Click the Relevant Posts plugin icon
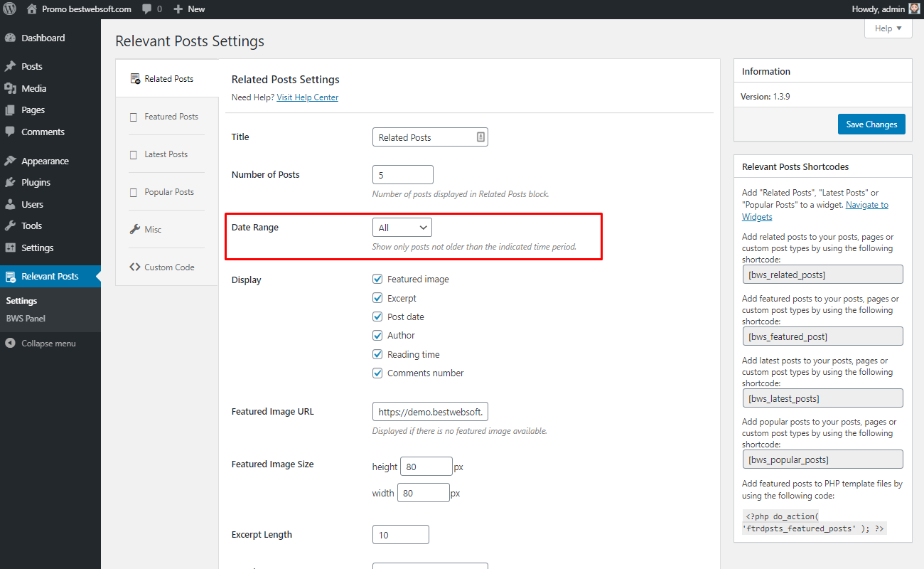 point(10,277)
